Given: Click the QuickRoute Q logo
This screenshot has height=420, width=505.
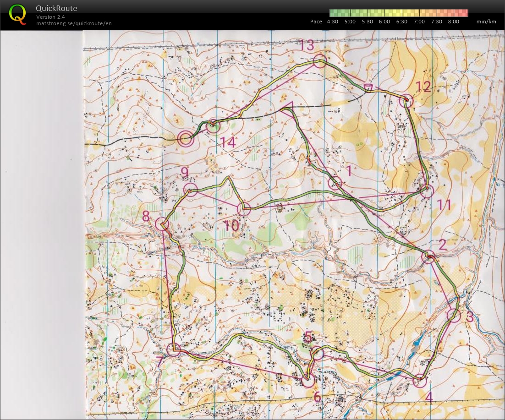Looking at the screenshot, I should click(17, 14).
